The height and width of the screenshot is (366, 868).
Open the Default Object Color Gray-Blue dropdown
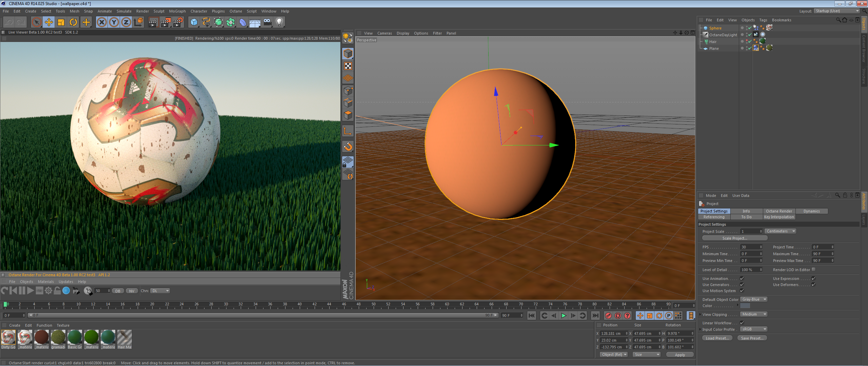pos(754,299)
